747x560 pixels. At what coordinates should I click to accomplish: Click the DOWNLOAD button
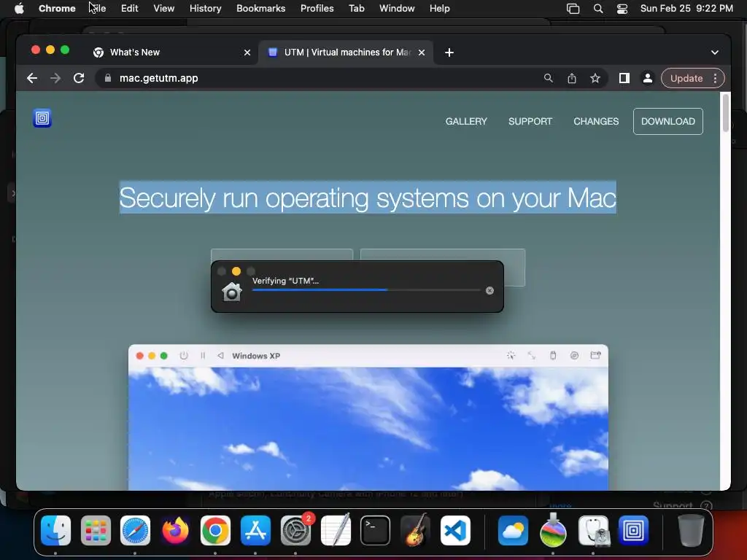[x=668, y=122]
